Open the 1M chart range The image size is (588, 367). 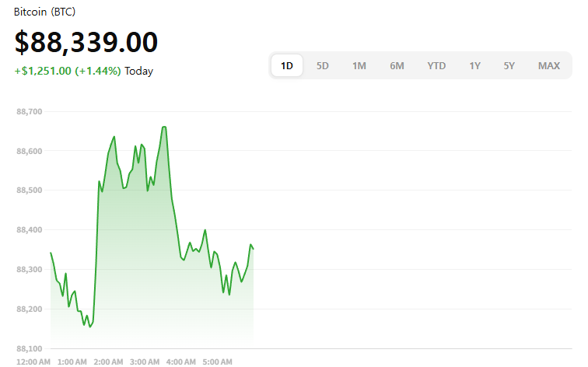click(x=359, y=66)
